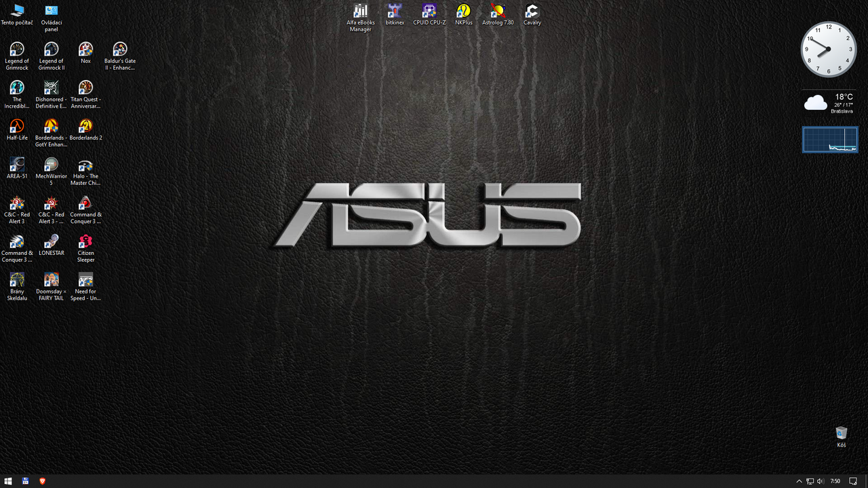Open Alfa eBooks Manager shortcut
Viewport: 868px width, 488px height.
[361, 18]
